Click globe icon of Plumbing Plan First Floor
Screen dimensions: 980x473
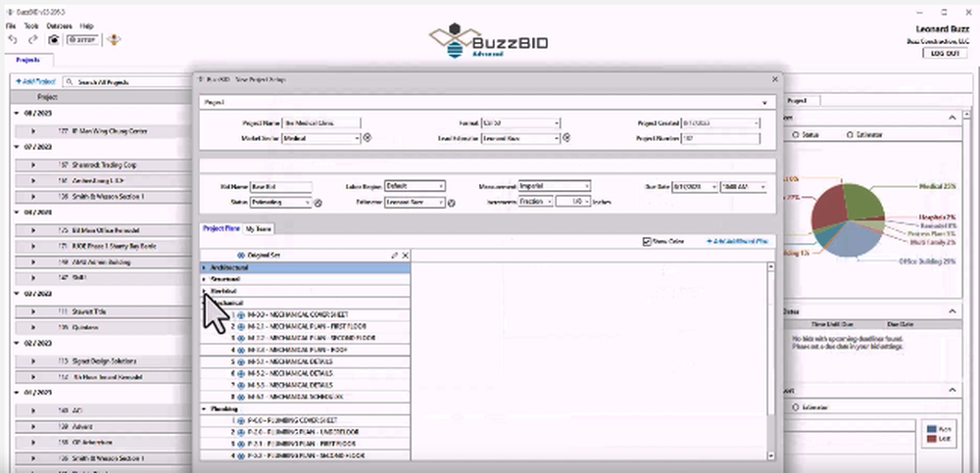[241, 444]
